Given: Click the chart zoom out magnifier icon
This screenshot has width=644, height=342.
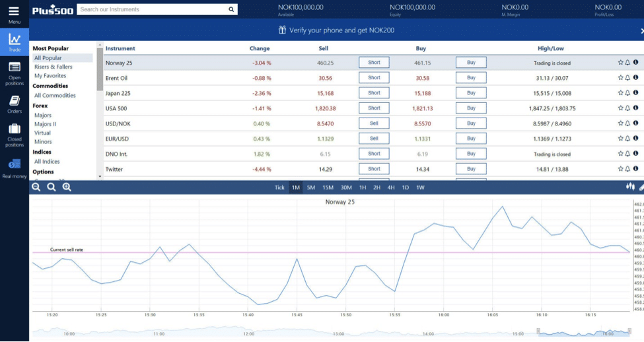Looking at the screenshot, I should (x=36, y=188).
